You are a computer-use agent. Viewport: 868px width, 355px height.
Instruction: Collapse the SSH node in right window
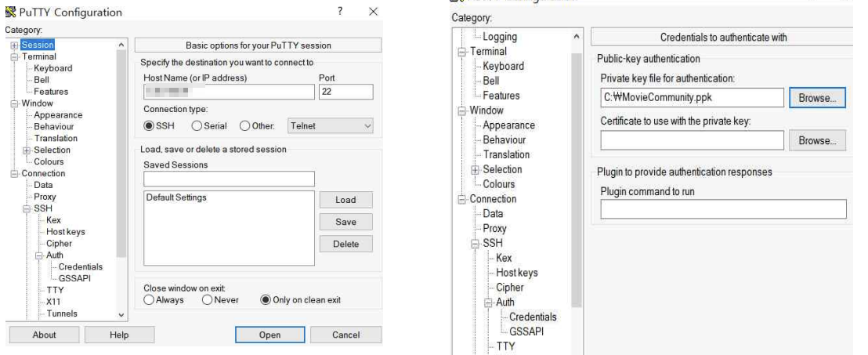click(475, 243)
